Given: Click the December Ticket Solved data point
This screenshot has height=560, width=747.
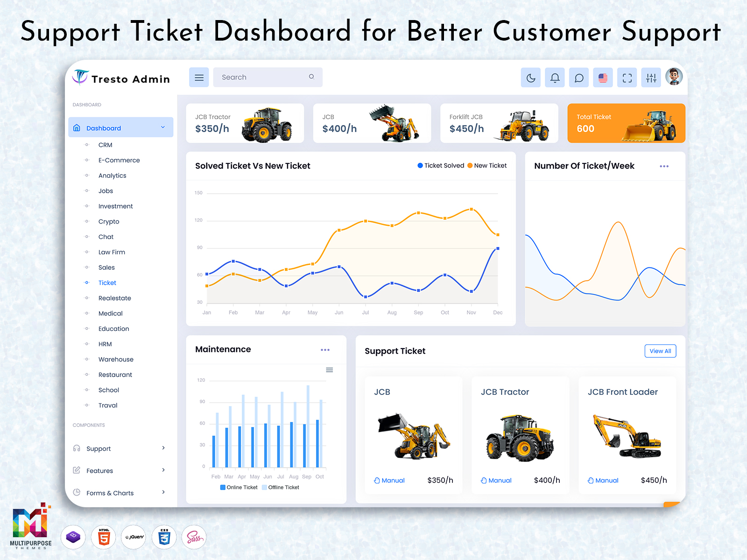Looking at the screenshot, I should (x=498, y=249).
